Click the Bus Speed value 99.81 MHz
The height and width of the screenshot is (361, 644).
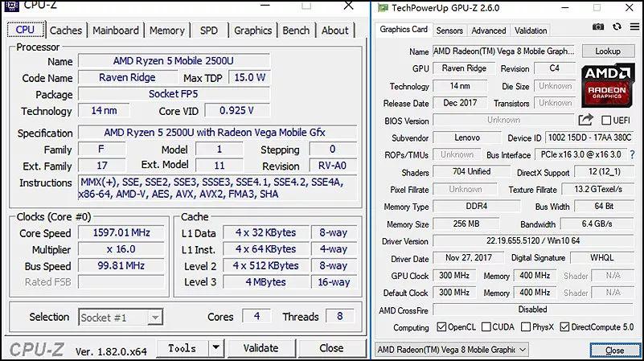121,265
